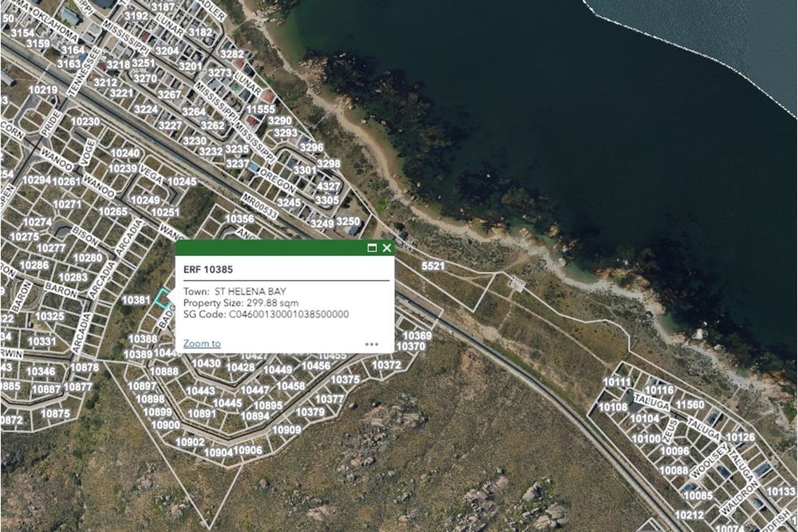This screenshot has width=798, height=532.
Task: Select the cyan highlighted parcel on map
Action: (163, 299)
